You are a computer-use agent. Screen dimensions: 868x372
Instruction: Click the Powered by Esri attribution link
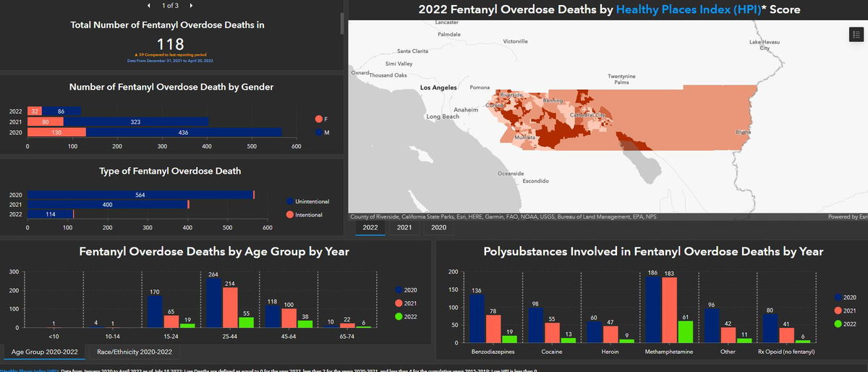(847, 216)
